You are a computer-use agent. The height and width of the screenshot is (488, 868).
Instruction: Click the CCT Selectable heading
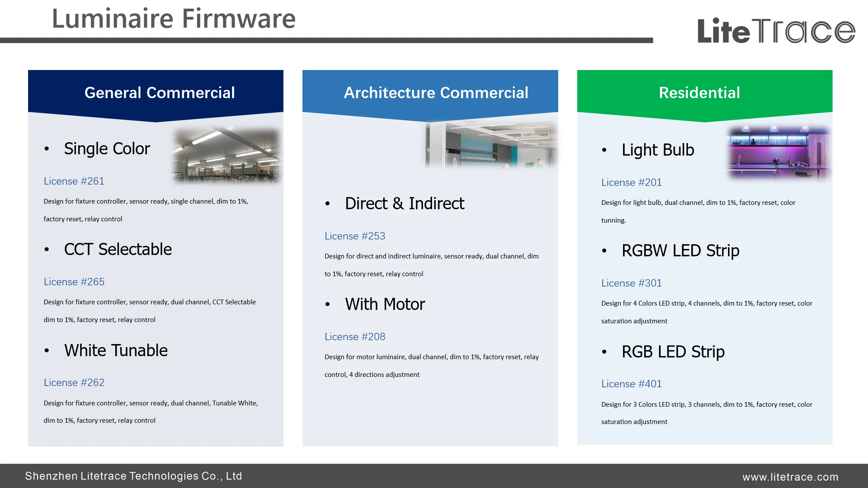point(118,249)
